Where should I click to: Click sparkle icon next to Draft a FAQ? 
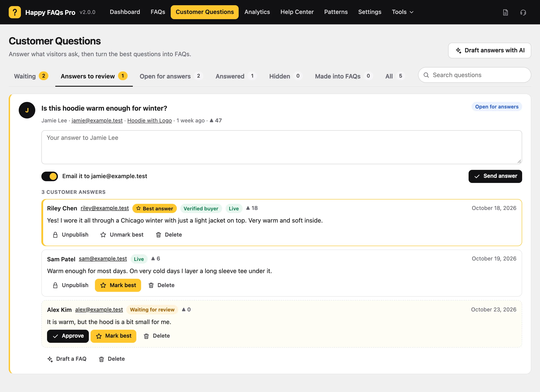(50, 359)
